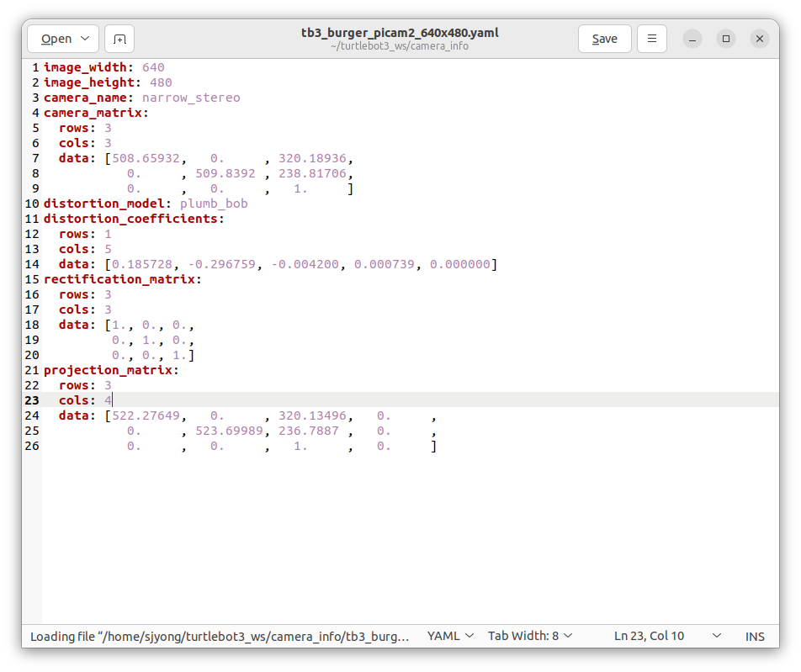
Task: Maximize the gedit window
Action: point(726,39)
